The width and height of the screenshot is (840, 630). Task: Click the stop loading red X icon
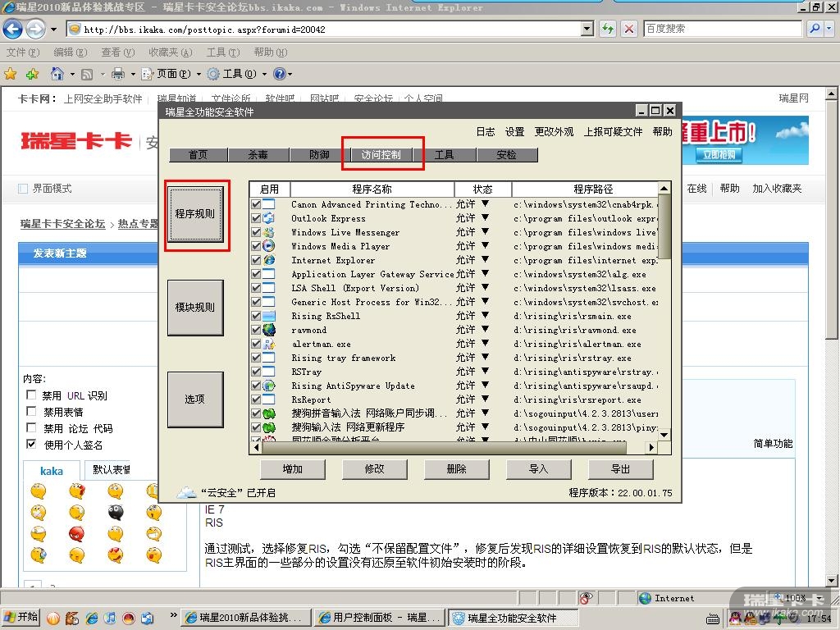629,29
